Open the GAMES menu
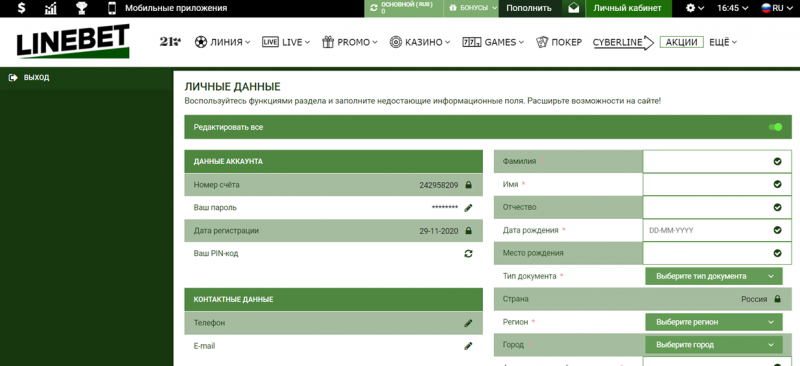This screenshot has width=800, height=366. (493, 42)
